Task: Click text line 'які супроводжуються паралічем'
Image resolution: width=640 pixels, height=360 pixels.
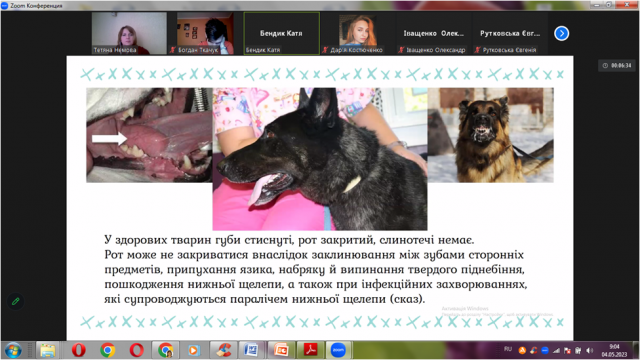Action: 264,299
